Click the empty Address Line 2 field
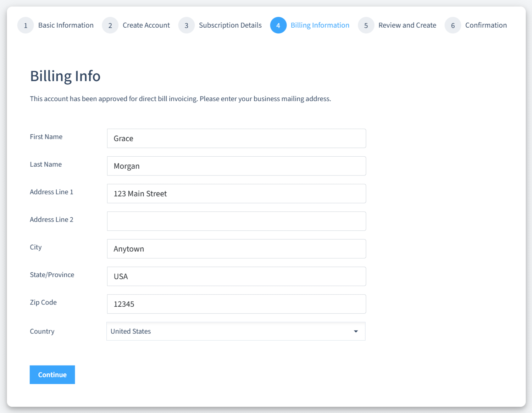The image size is (532, 413). pos(236,221)
